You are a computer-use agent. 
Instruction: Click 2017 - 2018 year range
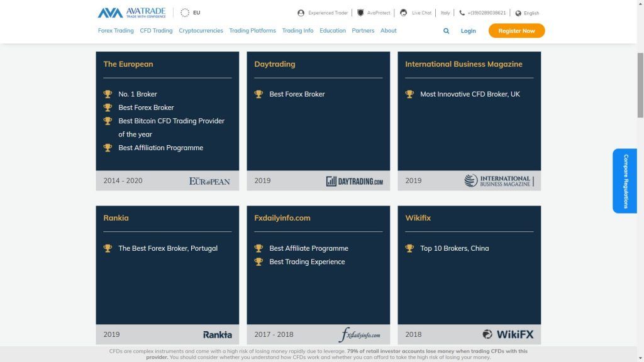(x=274, y=334)
